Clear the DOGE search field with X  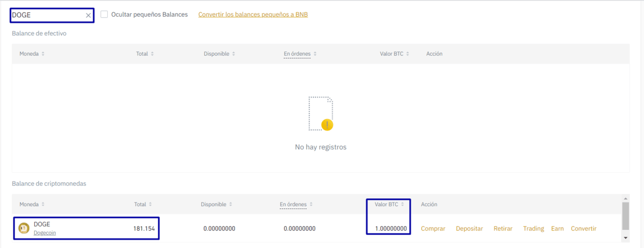coord(89,16)
